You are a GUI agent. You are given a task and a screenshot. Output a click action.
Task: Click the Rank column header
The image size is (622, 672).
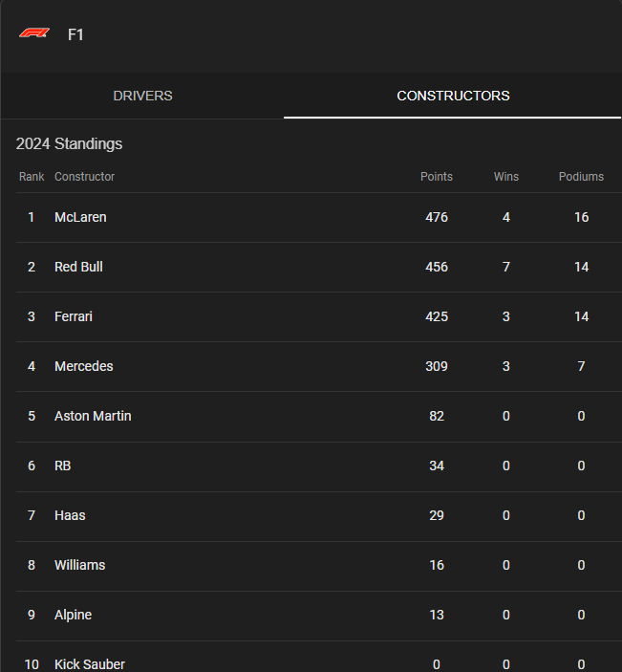point(32,177)
